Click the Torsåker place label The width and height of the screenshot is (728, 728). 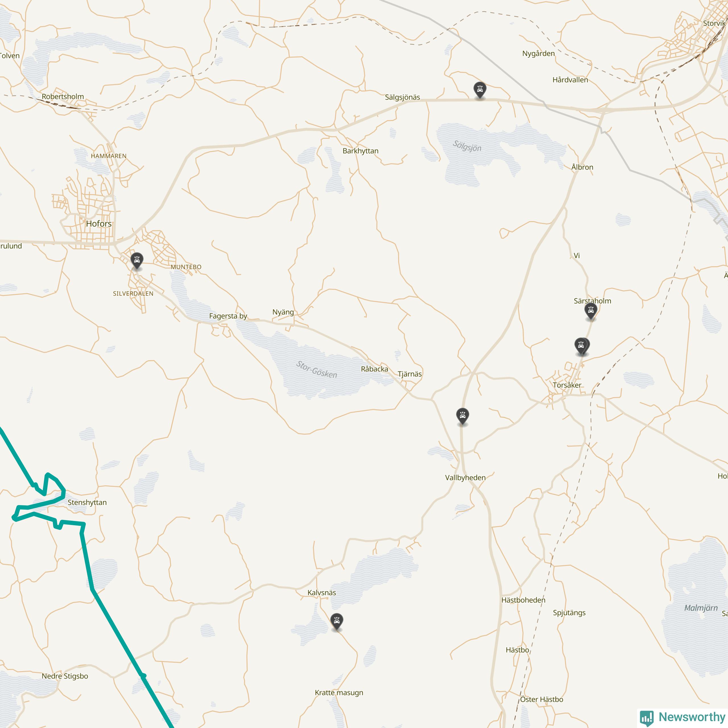(x=567, y=385)
